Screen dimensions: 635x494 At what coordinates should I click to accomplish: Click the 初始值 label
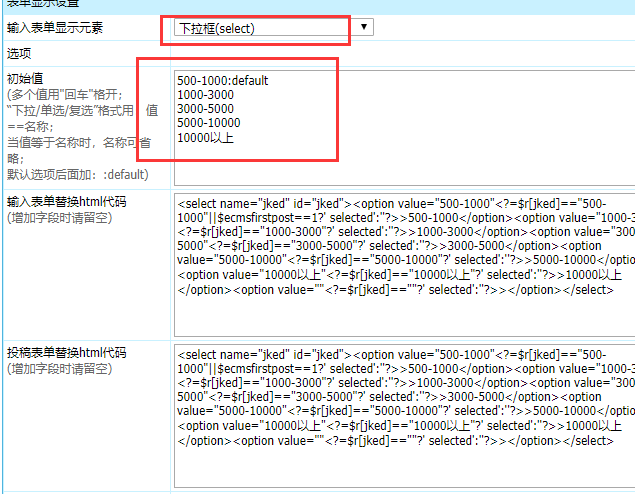(x=25, y=79)
